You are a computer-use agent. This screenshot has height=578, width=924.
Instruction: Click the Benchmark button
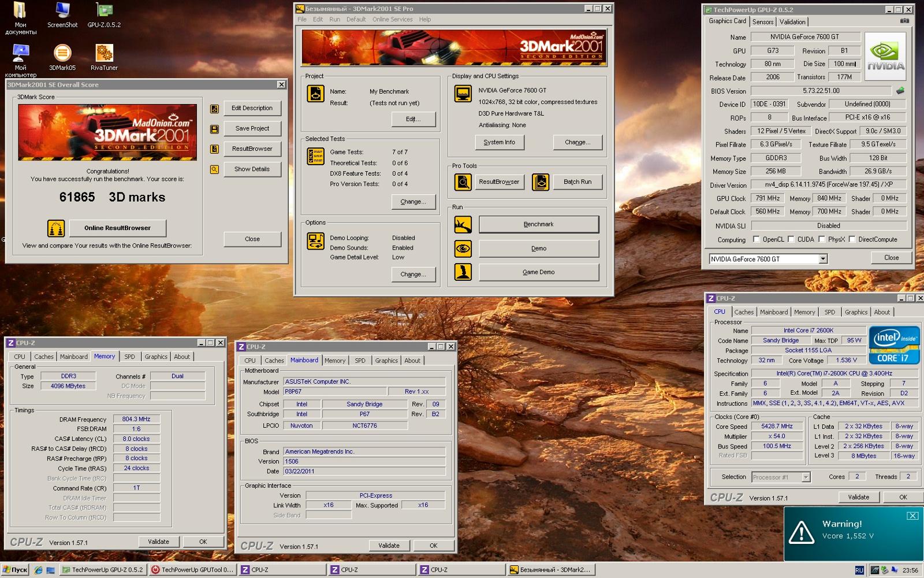[x=539, y=224]
